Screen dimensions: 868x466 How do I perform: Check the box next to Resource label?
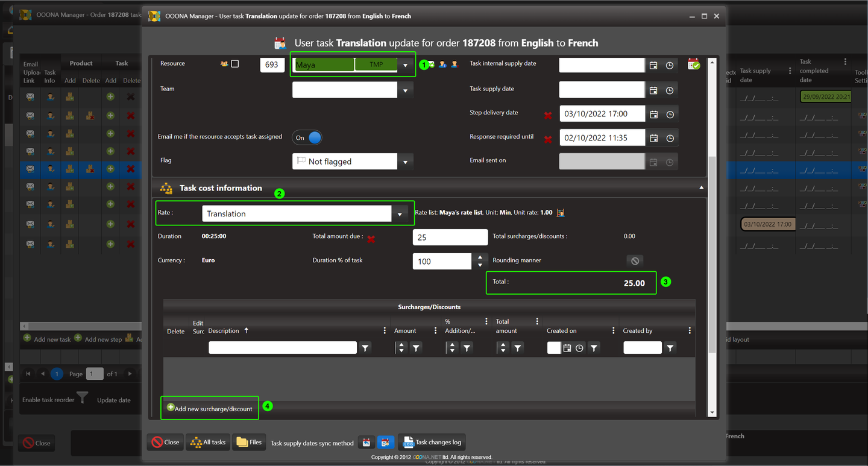coord(235,63)
